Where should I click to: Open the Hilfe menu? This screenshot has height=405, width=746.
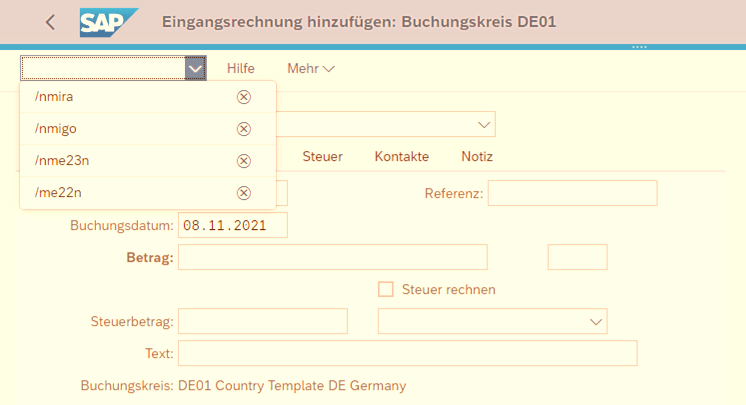coord(241,68)
